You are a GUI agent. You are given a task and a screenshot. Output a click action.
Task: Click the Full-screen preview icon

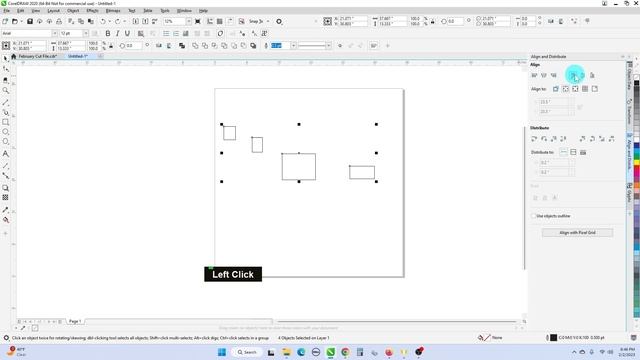198,21
